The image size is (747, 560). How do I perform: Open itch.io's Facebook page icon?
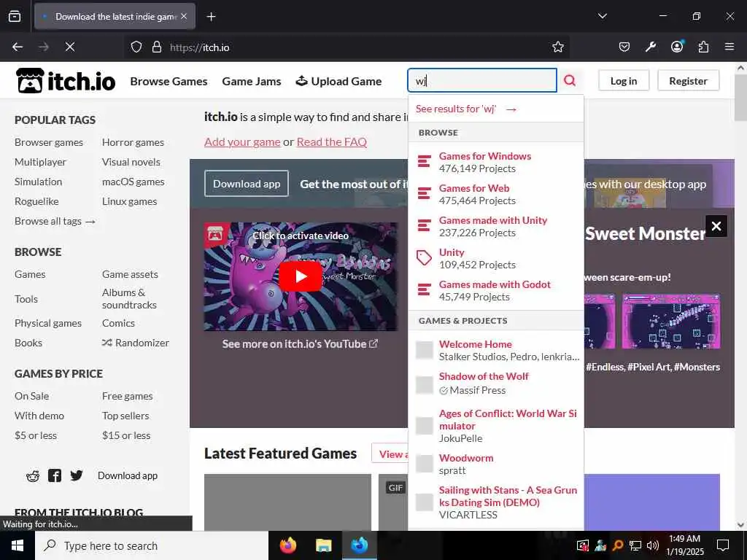tap(55, 475)
